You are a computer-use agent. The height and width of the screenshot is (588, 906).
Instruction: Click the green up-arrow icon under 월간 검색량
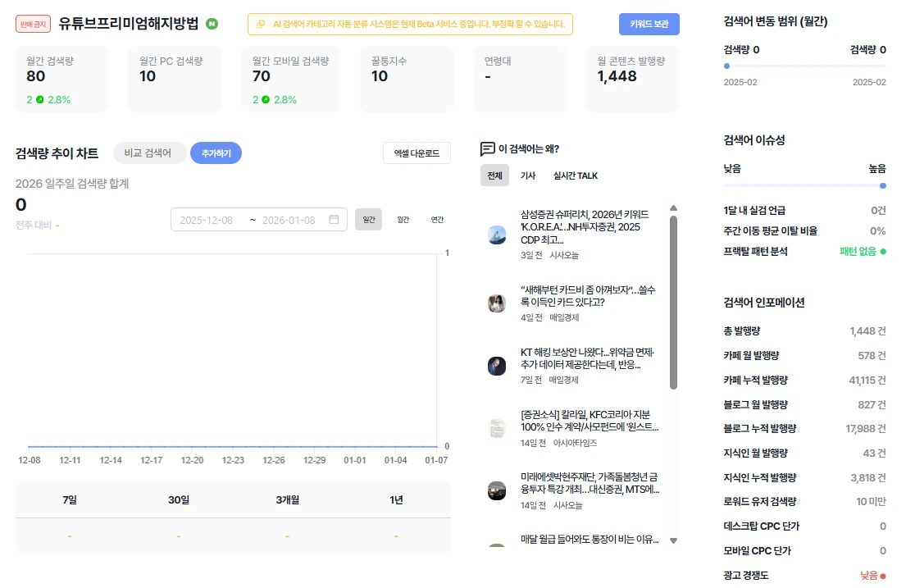click(x=40, y=99)
